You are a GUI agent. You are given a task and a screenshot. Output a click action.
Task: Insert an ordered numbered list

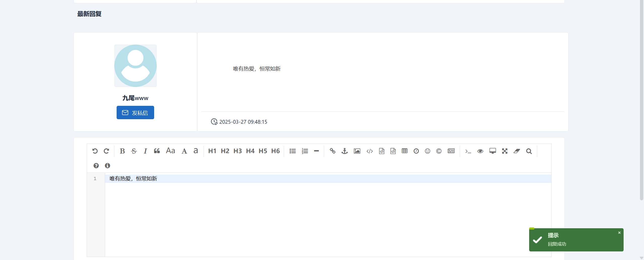tap(305, 151)
